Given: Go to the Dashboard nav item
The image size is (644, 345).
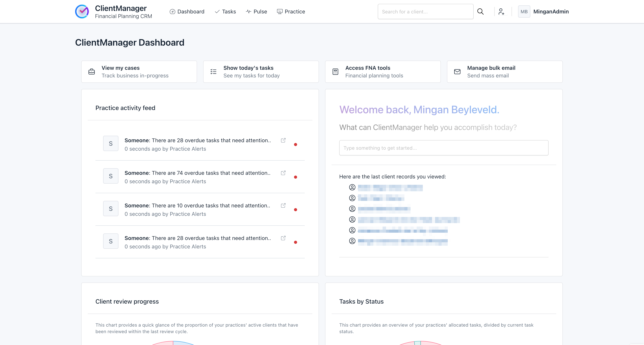Looking at the screenshot, I should coord(187,11).
